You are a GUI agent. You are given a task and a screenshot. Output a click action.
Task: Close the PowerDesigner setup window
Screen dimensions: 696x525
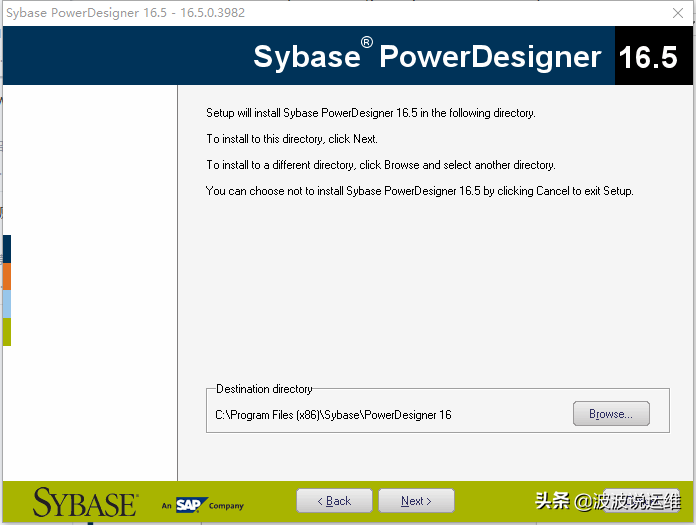678,13
